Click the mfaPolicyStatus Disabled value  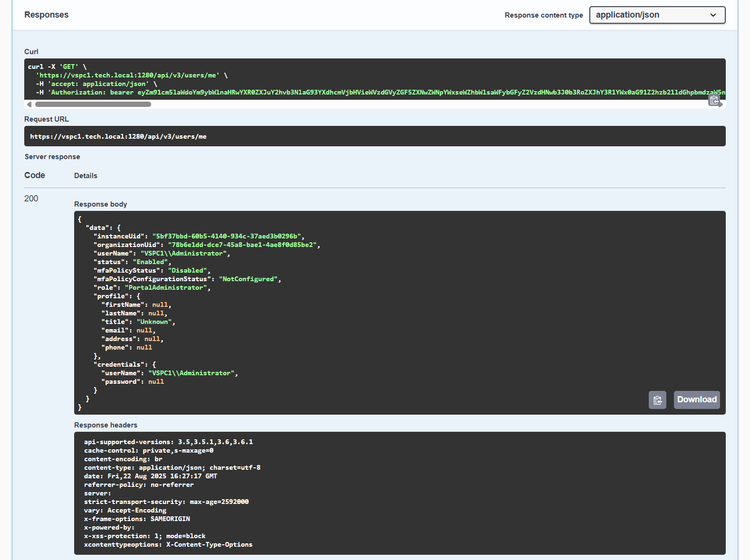click(187, 270)
